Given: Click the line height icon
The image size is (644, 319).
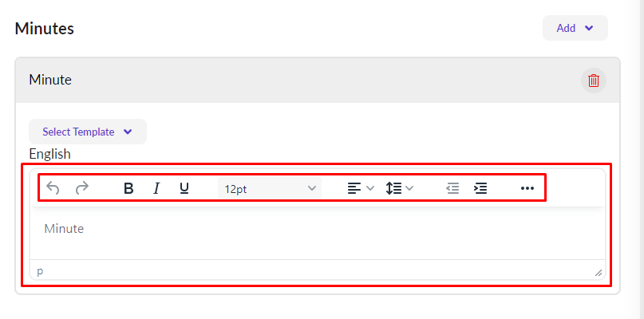Looking at the screenshot, I should (393, 188).
